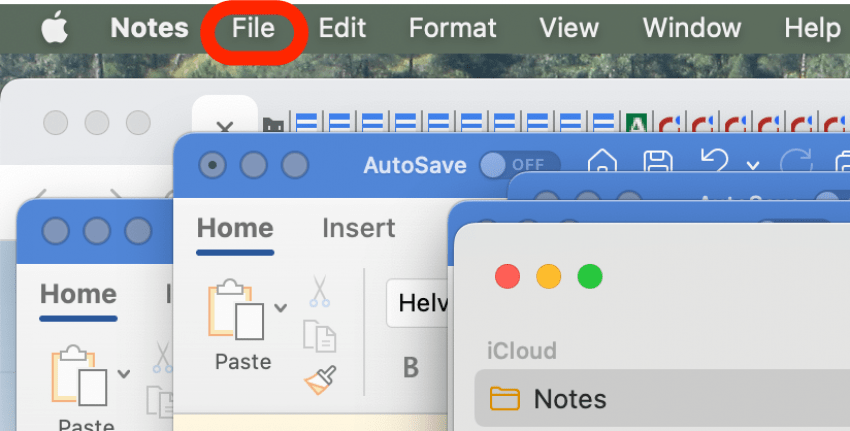850x431 pixels.
Task: Click the Cut scissors icon
Action: click(x=319, y=291)
